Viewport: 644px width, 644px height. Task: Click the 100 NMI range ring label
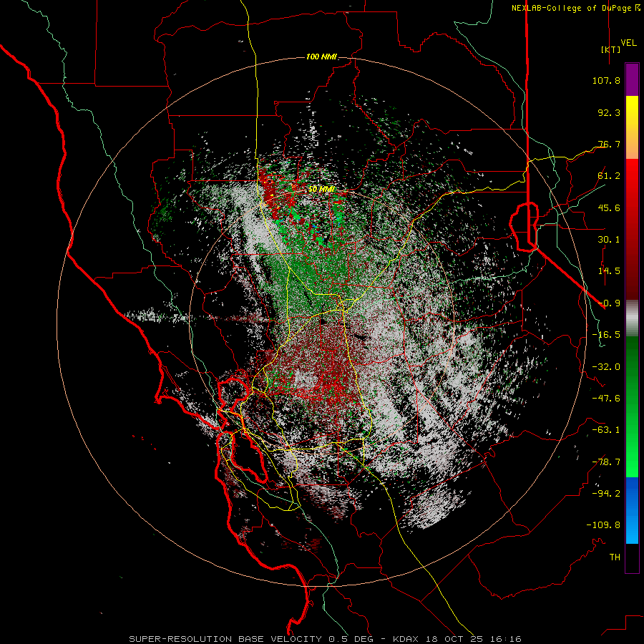tap(321, 57)
